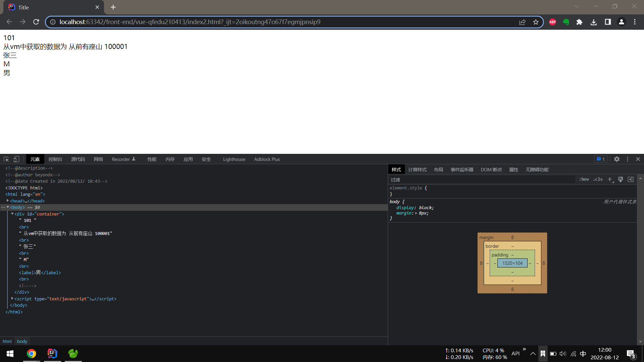Toggle the DOM breakpoints panel
644x362 pixels.
[490, 170]
